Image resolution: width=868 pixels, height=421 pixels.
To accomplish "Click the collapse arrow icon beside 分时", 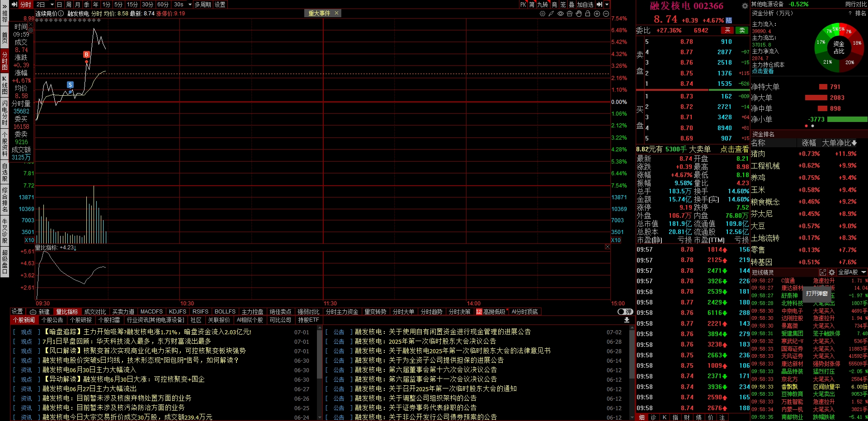I will pos(14,5).
